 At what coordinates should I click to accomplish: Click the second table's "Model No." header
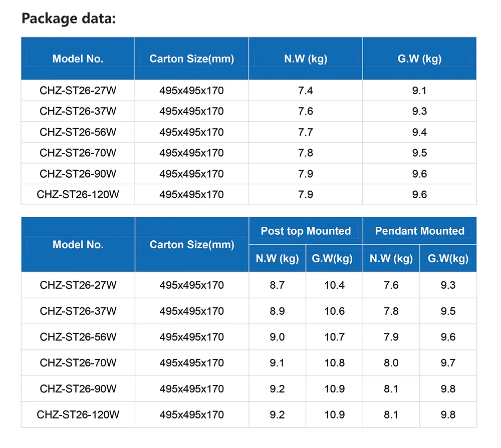78,245
